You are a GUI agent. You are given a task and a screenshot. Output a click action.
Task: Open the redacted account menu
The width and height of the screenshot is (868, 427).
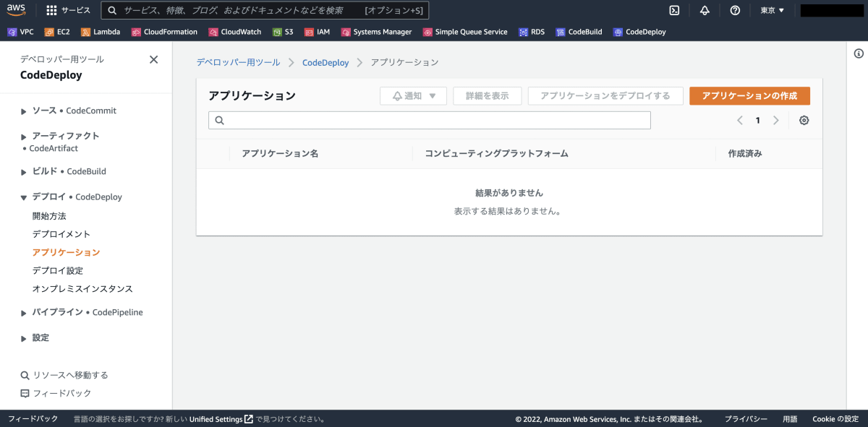831,10
